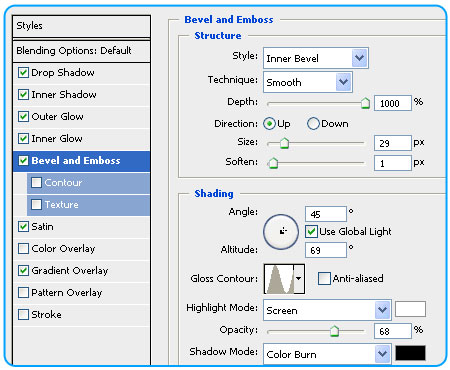Uncheck the Inner Shadow checkbox

[x=23, y=94]
